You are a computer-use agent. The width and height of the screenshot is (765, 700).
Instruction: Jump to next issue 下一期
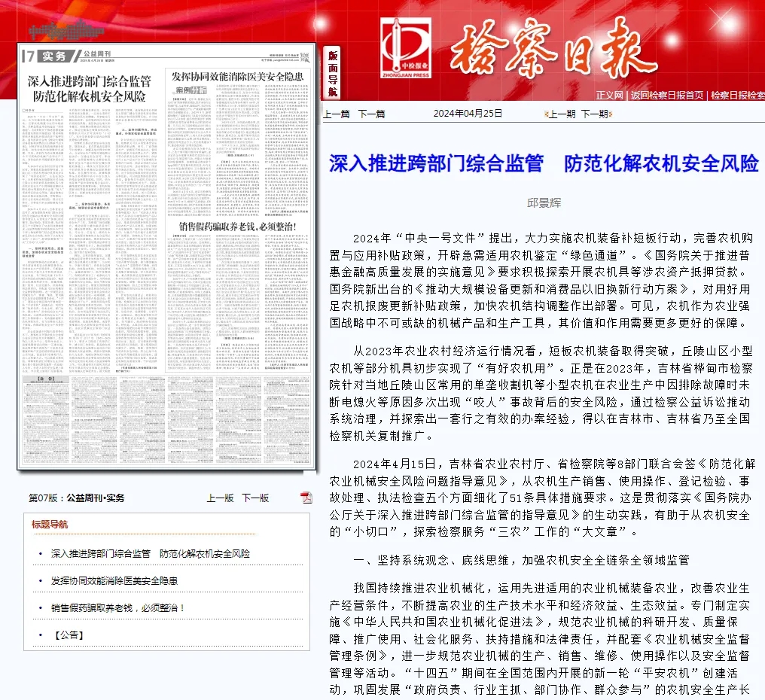coord(594,114)
